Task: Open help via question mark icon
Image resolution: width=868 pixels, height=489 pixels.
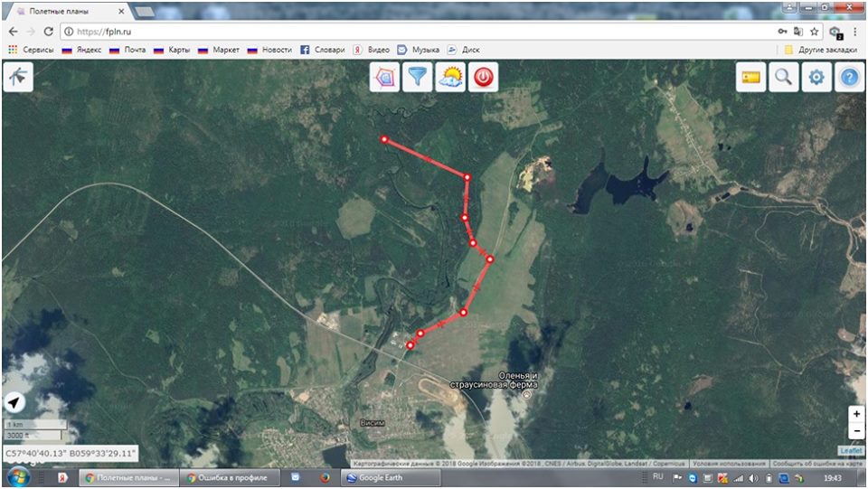Action: 849,78
